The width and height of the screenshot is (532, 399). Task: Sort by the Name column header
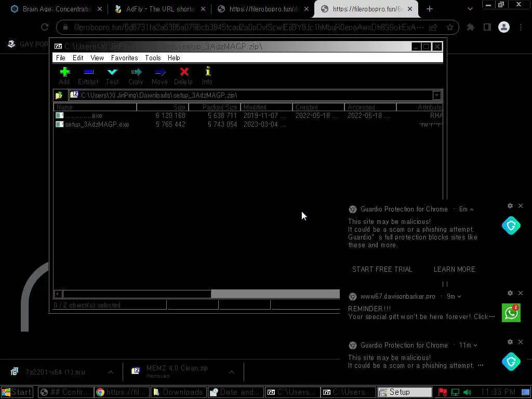(95, 107)
